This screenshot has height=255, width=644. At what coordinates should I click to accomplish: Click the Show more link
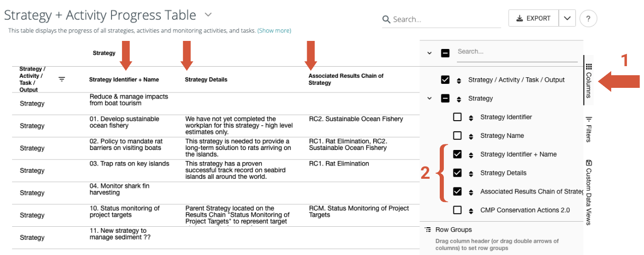tap(274, 31)
